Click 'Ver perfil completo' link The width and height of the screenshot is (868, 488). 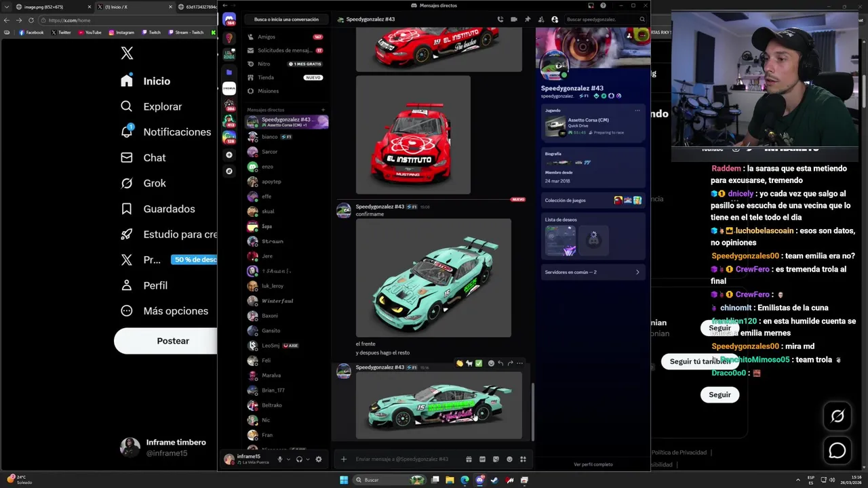593,464
